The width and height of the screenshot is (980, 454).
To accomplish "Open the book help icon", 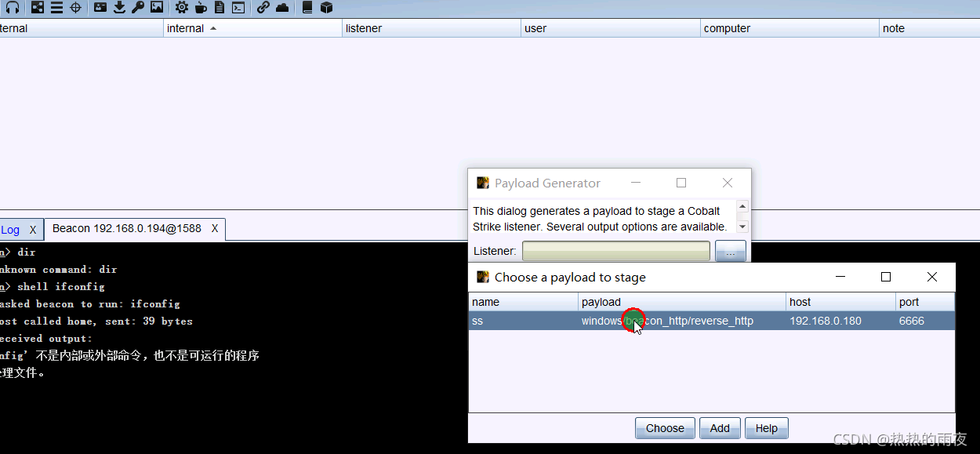I will (x=307, y=8).
